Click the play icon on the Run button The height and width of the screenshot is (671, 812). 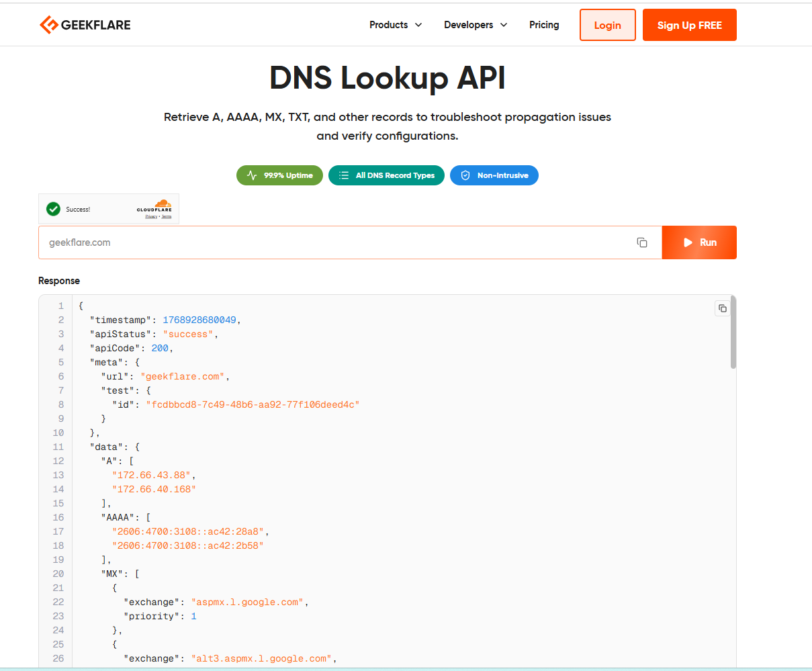click(688, 242)
